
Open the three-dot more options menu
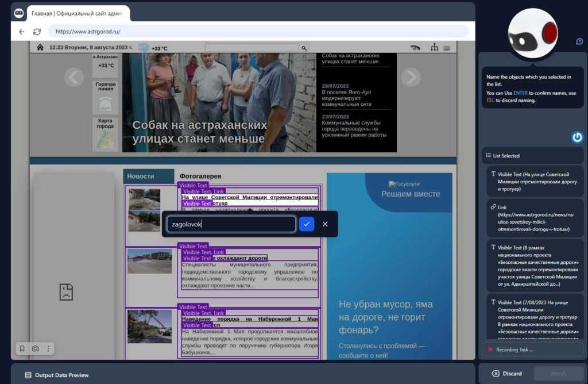coord(48,349)
